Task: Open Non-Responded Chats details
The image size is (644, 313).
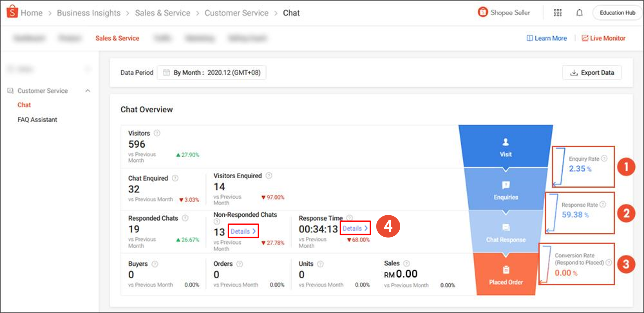Action: (243, 231)
